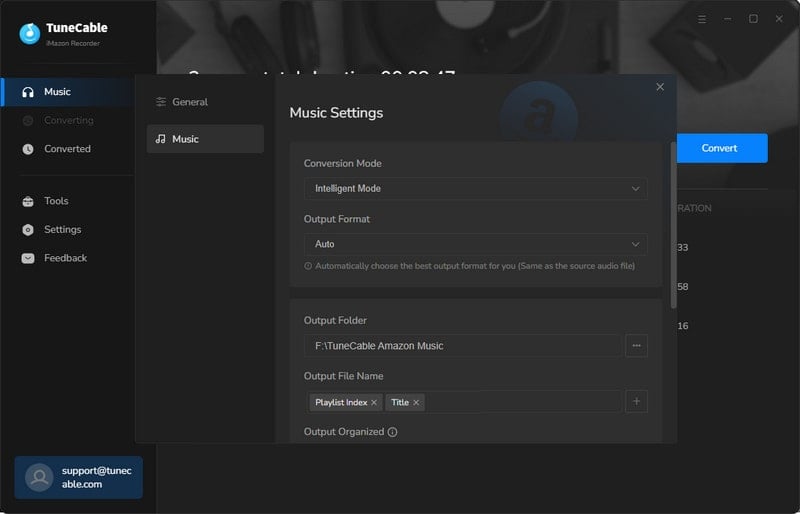This screenshot has height=514, width=800.
Task: Click the sliders icon beside General
Action: [x=161, y=102]
